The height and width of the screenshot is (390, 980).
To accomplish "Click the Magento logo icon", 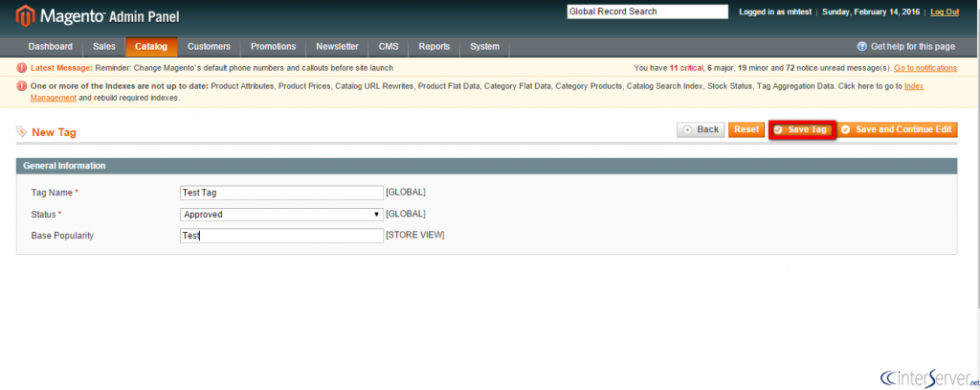I will (26, 15).
